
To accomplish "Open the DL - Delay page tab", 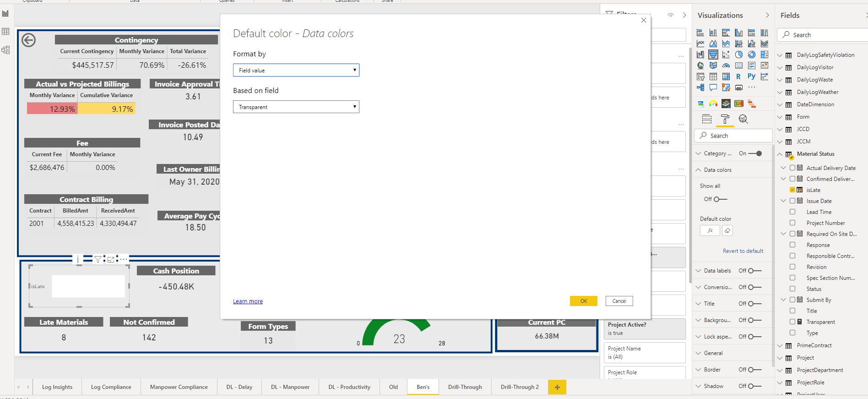I will coord(239,387).
